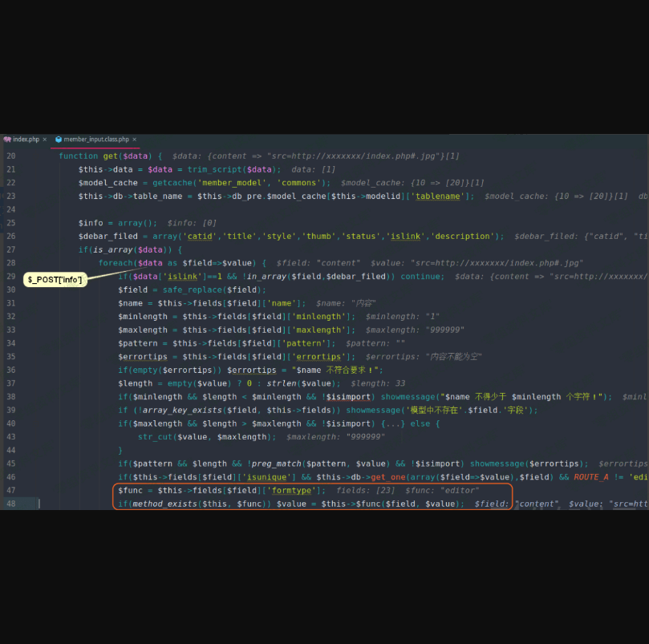Click the getcache call on line 22

[x=176, y=183]
